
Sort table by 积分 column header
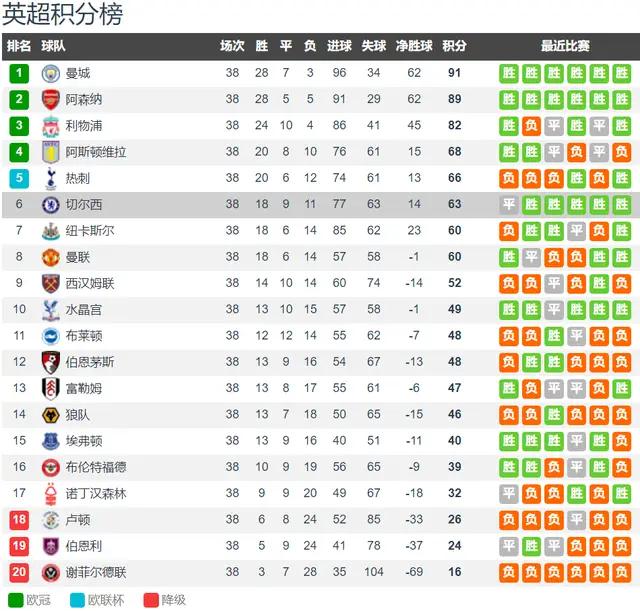tap(454, 46)
